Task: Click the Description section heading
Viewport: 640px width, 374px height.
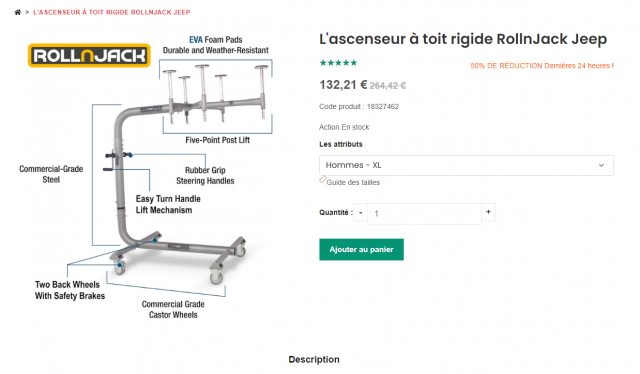Action: (x=314, y=359)
